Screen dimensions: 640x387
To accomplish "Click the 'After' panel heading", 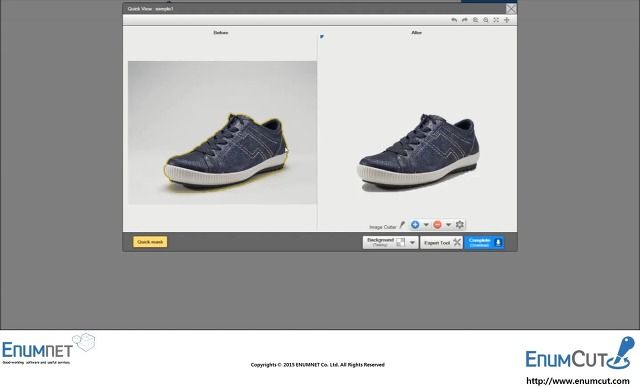I will coord(416,33).
